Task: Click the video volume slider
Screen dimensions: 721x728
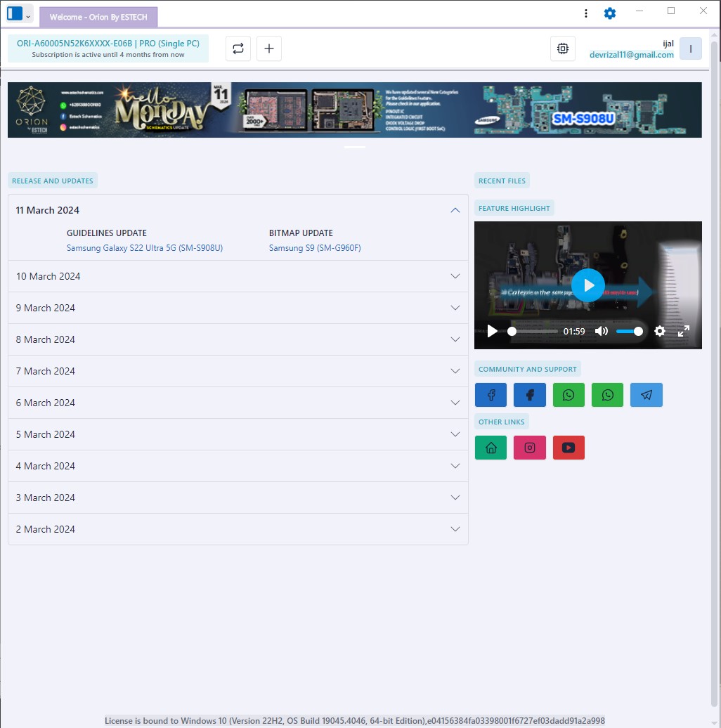Action: pos(629,331)
